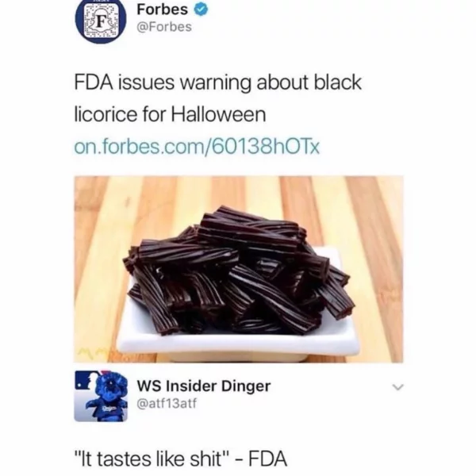Open the Forbes profile avatar
476x476 pixels.
point(101,19)
